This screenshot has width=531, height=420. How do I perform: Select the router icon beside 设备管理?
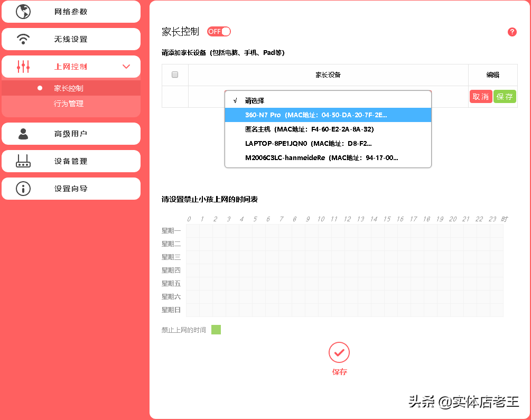coord(23,161)
